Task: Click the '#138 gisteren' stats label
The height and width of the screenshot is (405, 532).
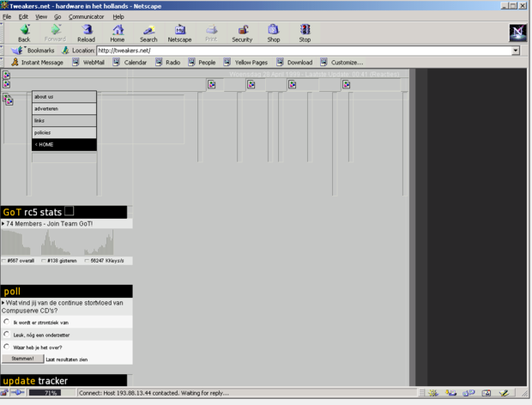Action: pos(62,261)
